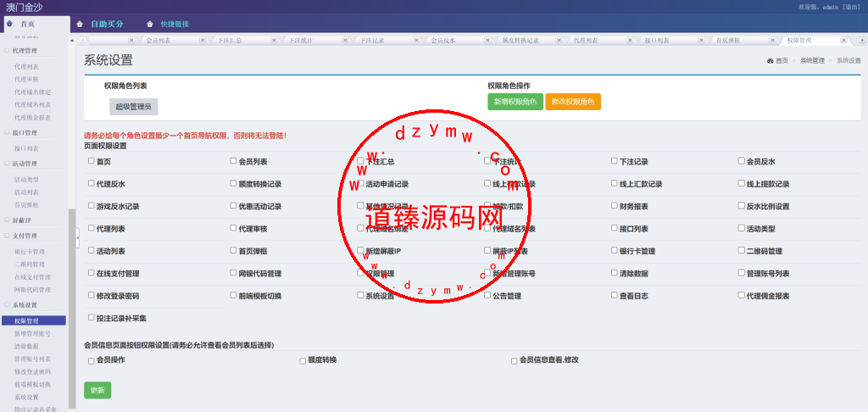Viewport: 868px width, 412px height.
Task: Enable the 下注记录 permission checkbox
Action: point(615,161)
